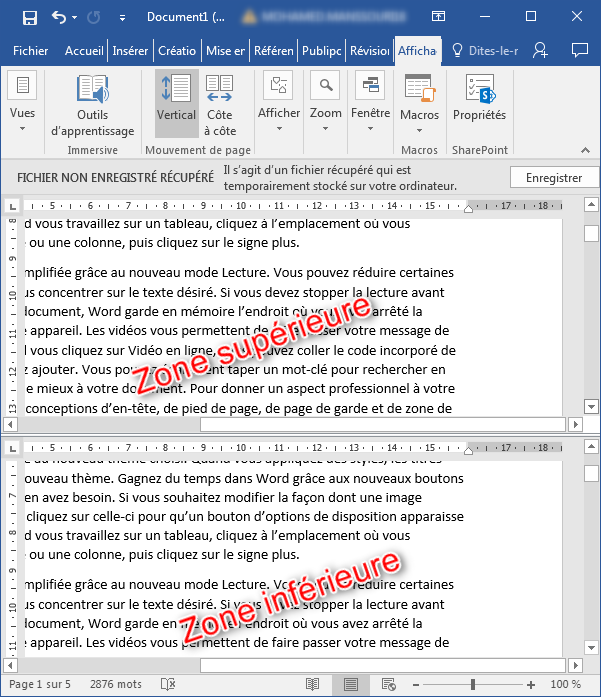Click scroll up arrow in lower pane
Image resolution: width=601 pixels, height=697 pixels.
coord(591,447)
